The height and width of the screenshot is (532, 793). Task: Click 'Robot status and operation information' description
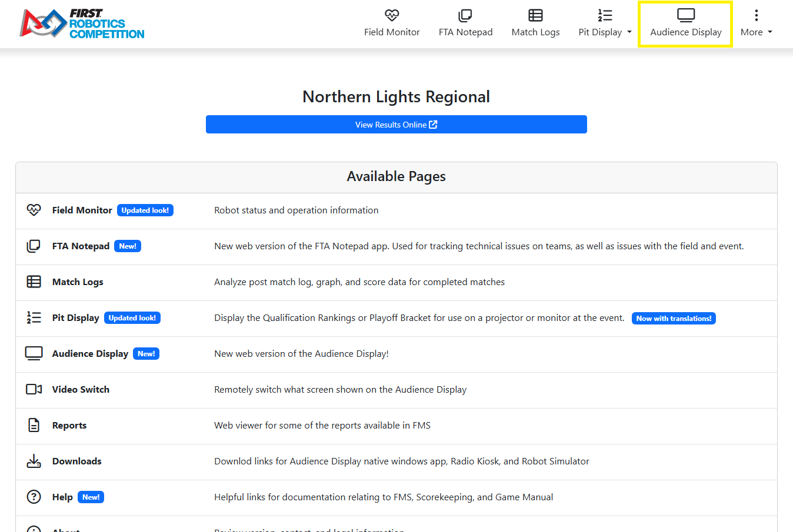(296, 210)
